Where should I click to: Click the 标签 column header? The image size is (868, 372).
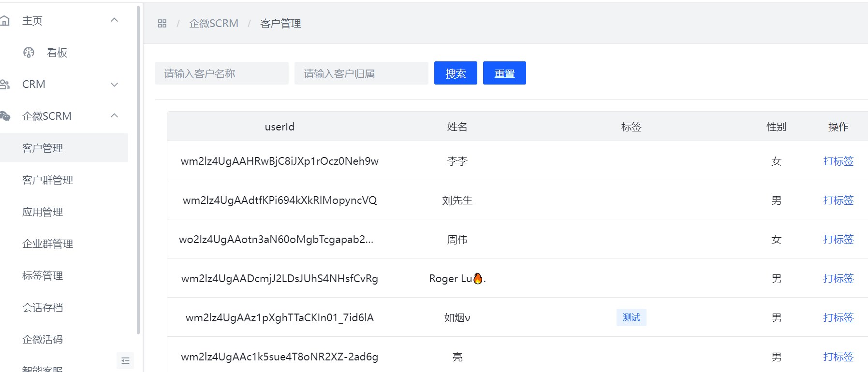point(631,127)
